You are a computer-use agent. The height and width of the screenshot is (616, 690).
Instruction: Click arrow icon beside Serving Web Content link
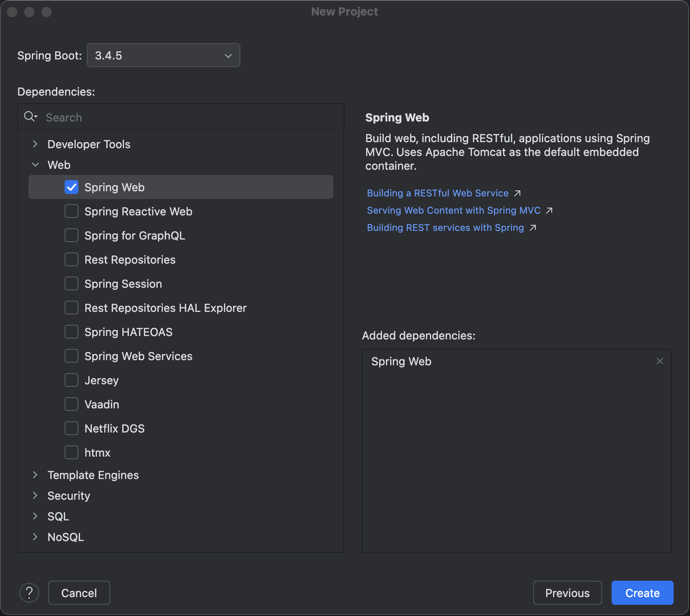(x=549, y=211)
